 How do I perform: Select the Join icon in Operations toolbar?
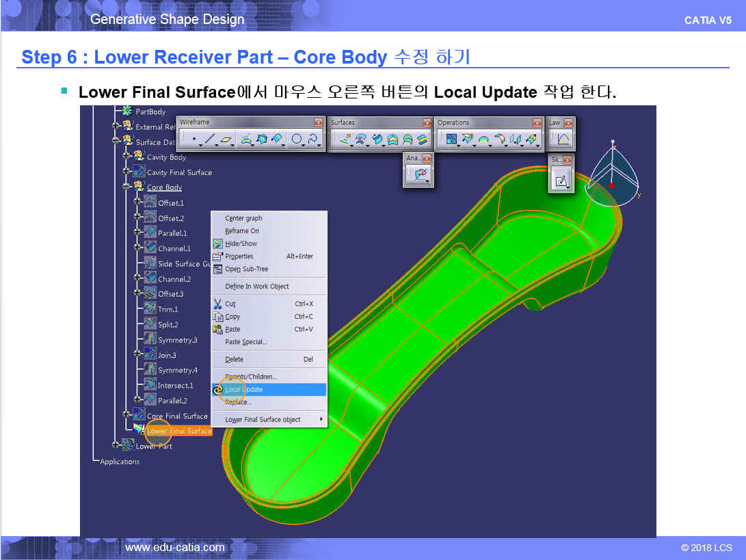coord(451,139)
